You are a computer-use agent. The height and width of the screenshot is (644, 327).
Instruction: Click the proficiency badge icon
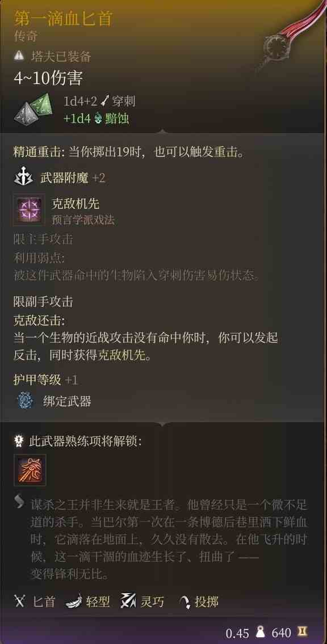click(x=19, y=441)
